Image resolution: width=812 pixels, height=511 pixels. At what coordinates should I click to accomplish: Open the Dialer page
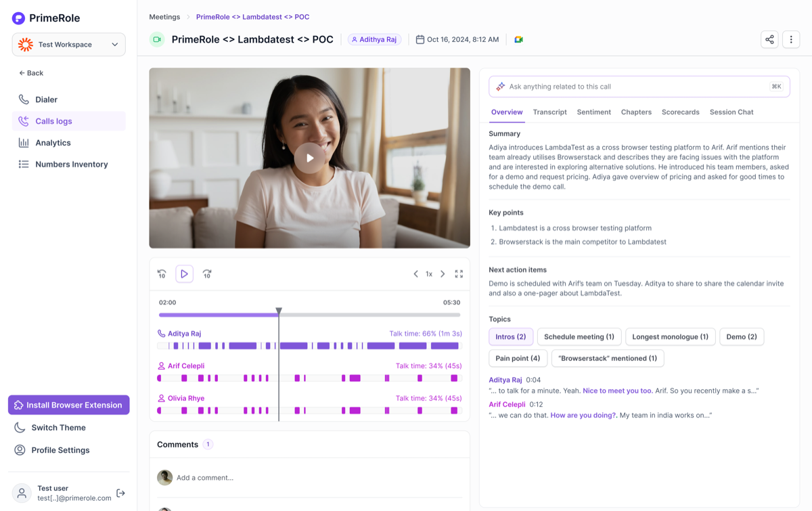pos(68,99)
